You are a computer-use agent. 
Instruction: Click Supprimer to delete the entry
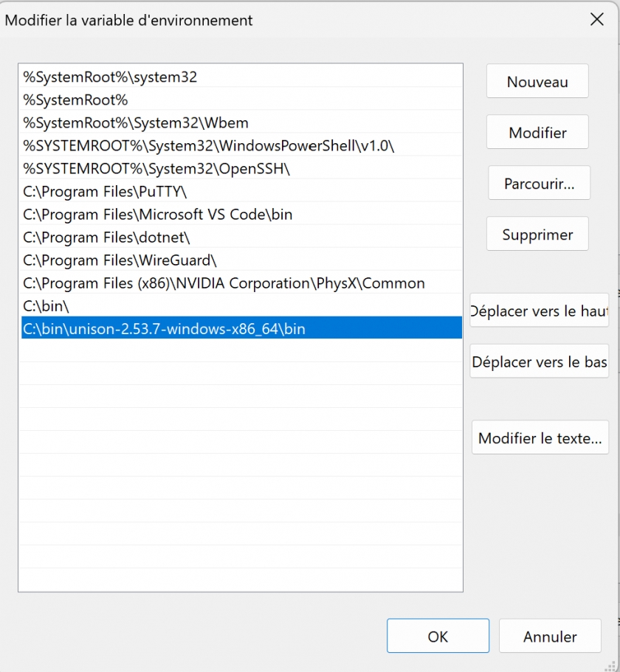tap(537, 234)
